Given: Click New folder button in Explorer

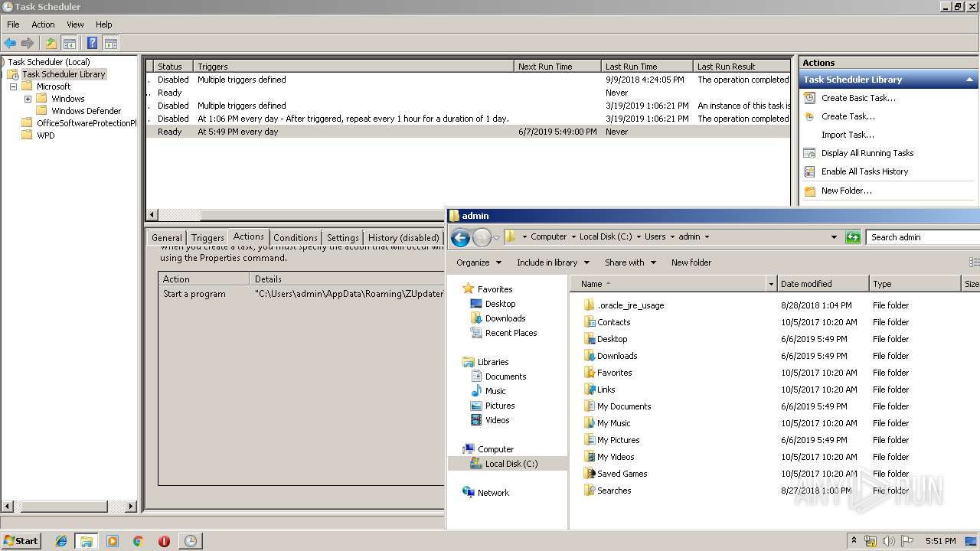Looking at the screenshot, I should point(691,262).
